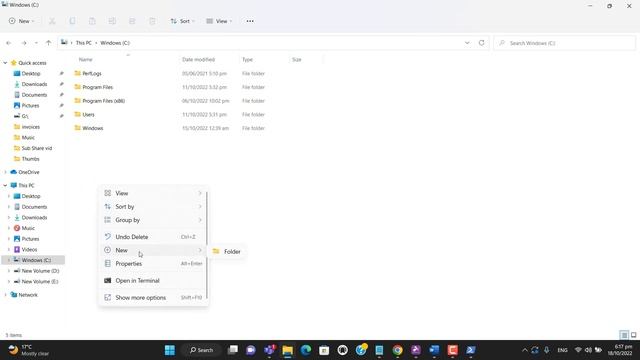Open Word from the taskbar
Viewport: 640px width, 360px height.
click(434, 350)
